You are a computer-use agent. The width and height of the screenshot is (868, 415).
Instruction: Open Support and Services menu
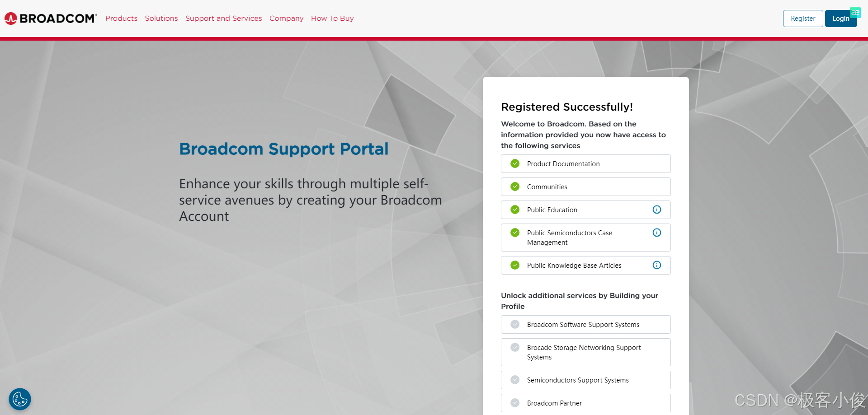point(223,19)
